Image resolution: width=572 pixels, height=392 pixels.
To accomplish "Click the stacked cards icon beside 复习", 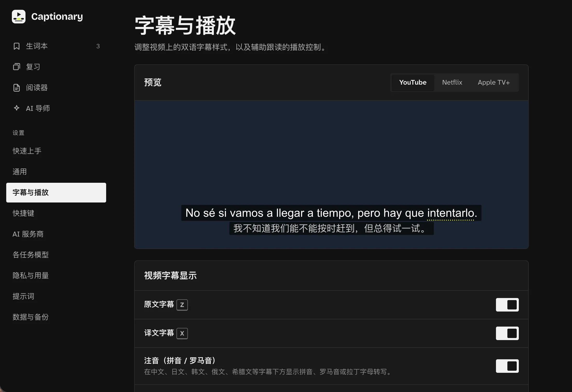I will [x=17, y=67].
